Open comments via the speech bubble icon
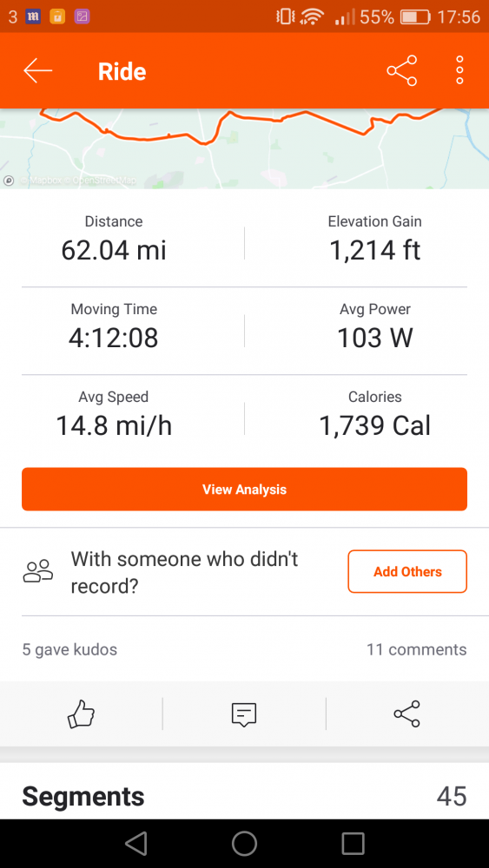The width and height of the screenshot is (489, 868). point(244,714)
